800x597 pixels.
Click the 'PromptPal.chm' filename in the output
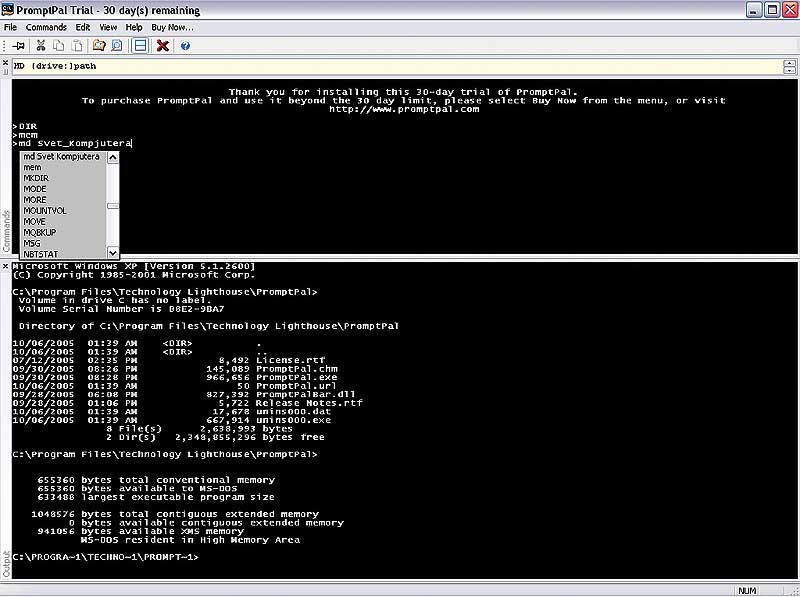[x=296, y=369]
